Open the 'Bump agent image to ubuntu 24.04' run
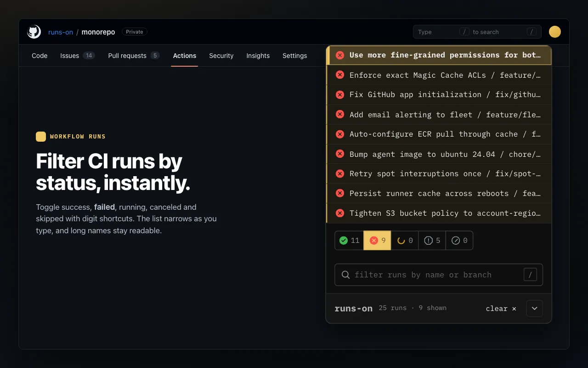Screen dimensions: 588x368 coord(439,154)
